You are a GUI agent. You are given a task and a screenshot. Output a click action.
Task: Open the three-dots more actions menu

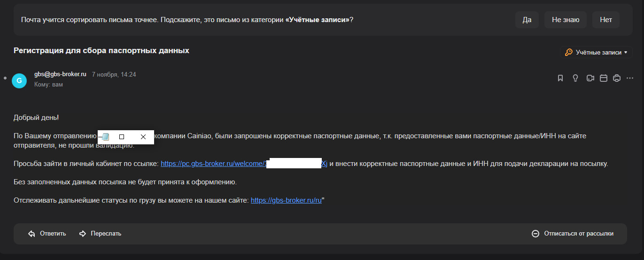tap(630, 78)
